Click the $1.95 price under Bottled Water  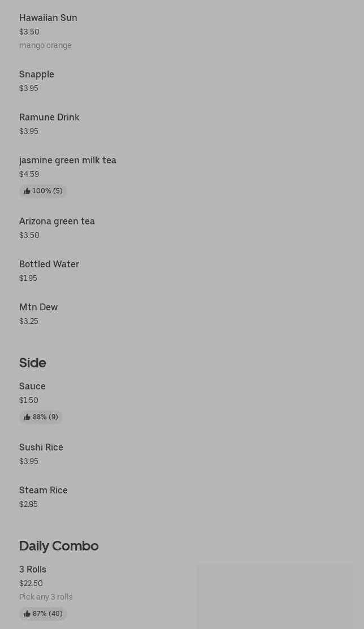pyautogui.click(x=28, y=278)
